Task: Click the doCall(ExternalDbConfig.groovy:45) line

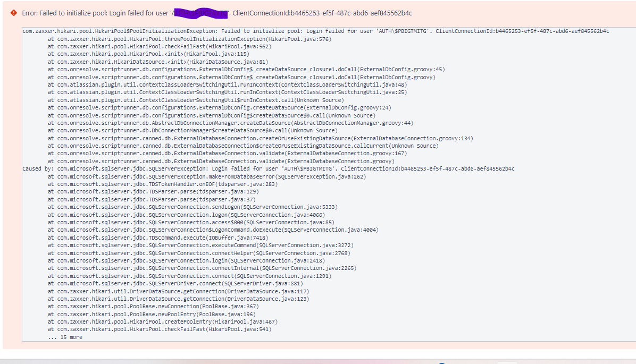Action: click(x=246, y=69)
